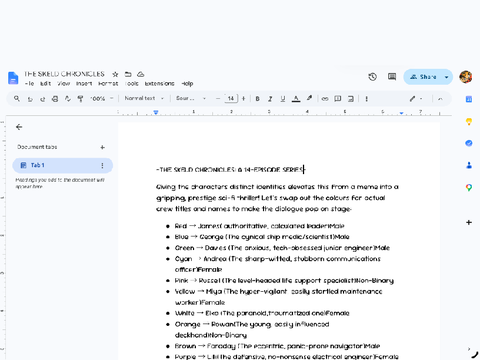The width and height of the screenshot is (480, 360).
Task: Open comments panel icon
Action: [x=392, y=77]
